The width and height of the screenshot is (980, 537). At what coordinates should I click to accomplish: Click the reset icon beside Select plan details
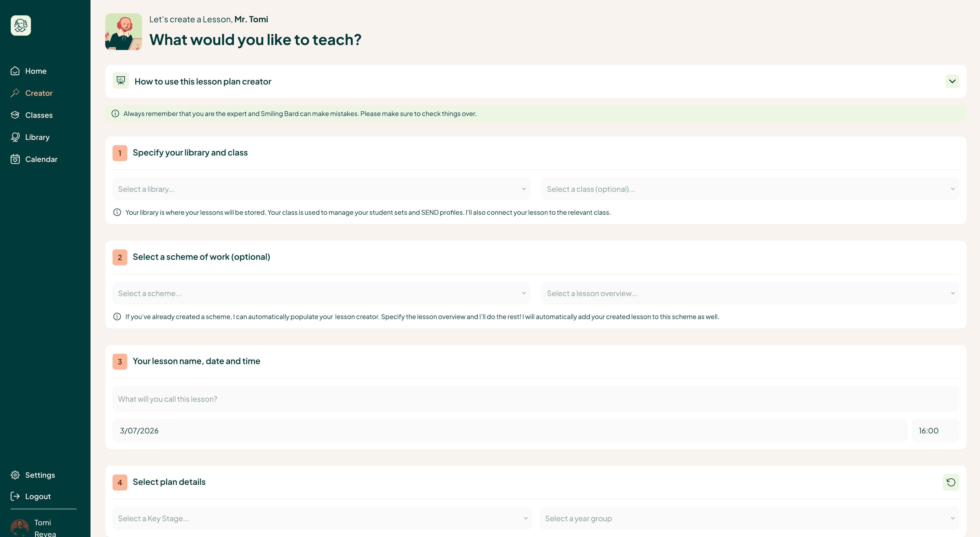coord(951,482)
